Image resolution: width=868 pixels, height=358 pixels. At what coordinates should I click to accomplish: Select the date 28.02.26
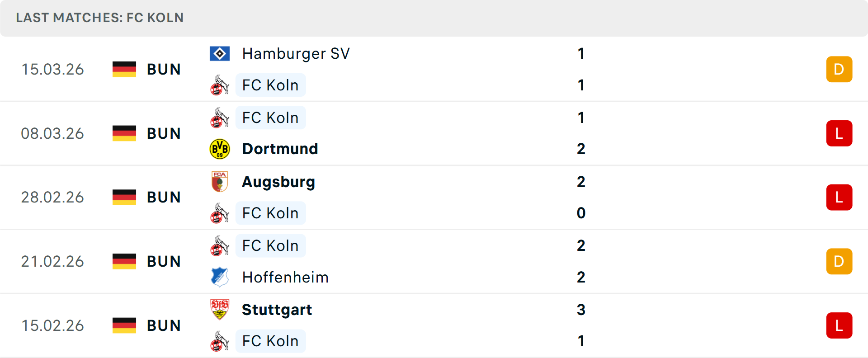(x=52, y=197)
